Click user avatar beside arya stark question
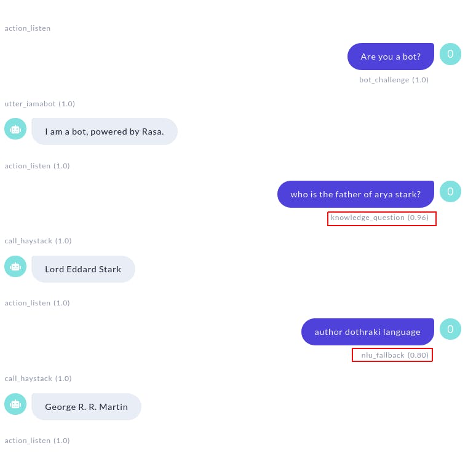Image resolution: width=476 pixels, height=456 pixels. (x=450, y=192)
